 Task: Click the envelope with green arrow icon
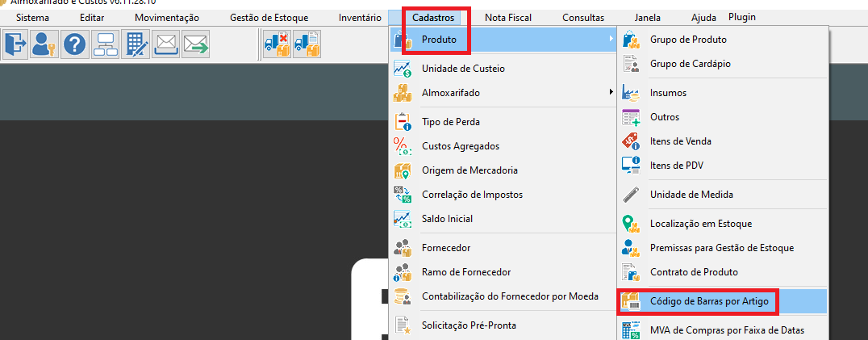click(x=195, y=44)
